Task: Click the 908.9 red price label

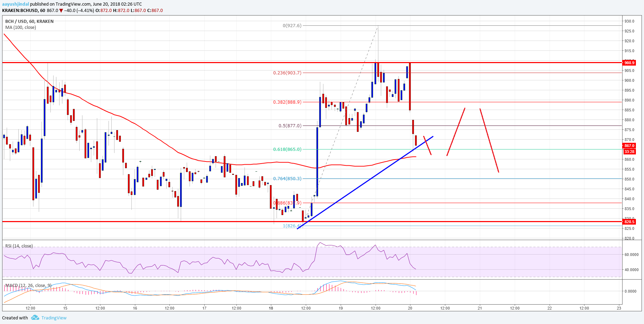Action: (629, 63)
